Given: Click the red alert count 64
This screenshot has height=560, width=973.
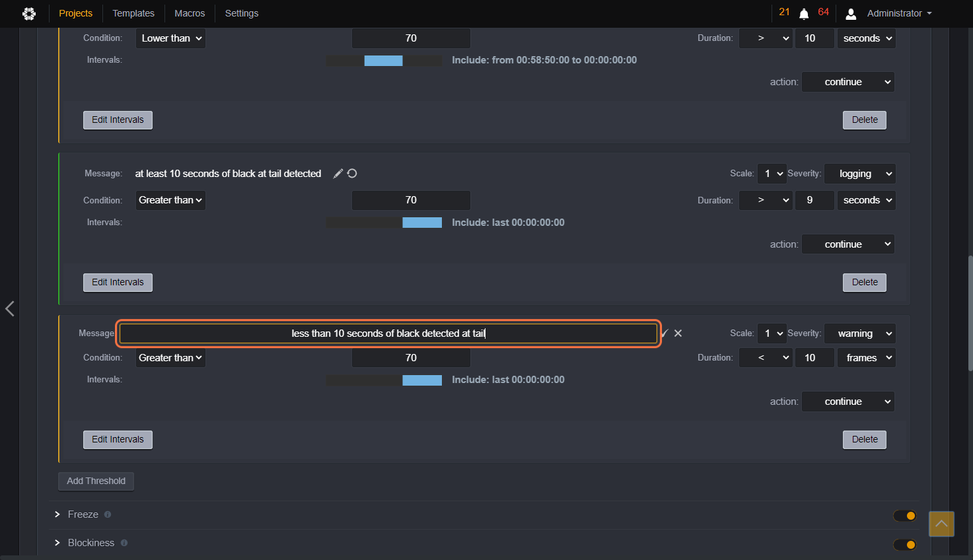Looking at the screenshot, I should click(823, 12).
